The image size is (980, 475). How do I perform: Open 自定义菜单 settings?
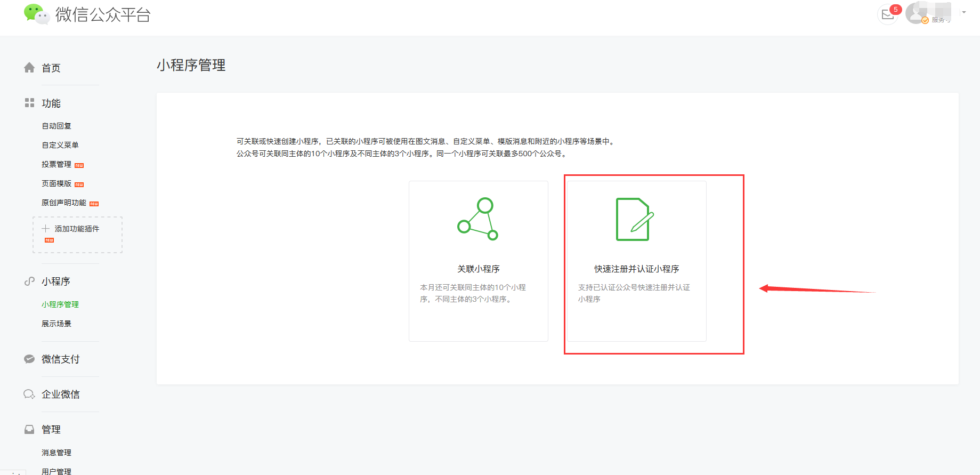(x=60, y=145)
